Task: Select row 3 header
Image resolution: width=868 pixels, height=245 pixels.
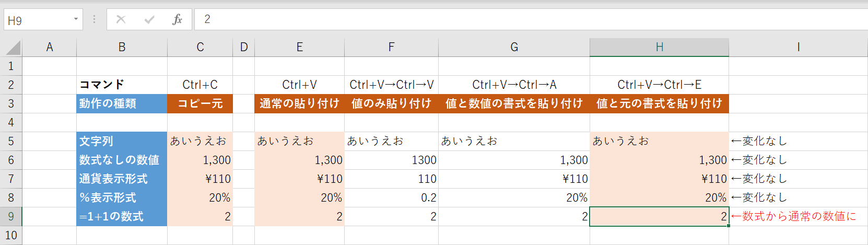Action: (11, 103)
